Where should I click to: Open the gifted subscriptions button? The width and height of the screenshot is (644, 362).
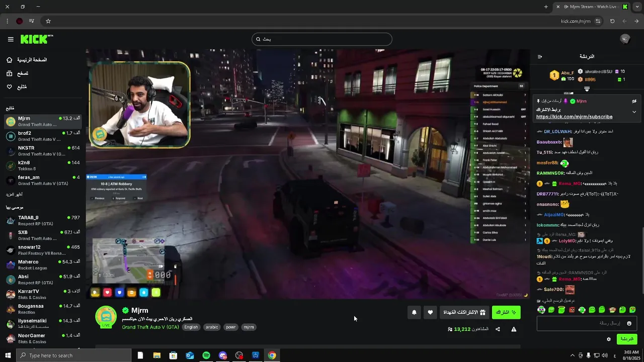click(464, 312)
